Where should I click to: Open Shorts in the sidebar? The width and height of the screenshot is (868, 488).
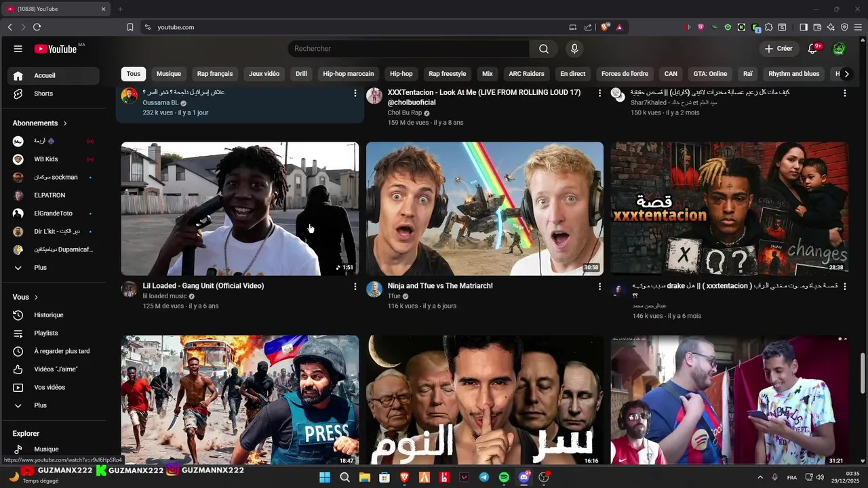[x=54, y=94]
